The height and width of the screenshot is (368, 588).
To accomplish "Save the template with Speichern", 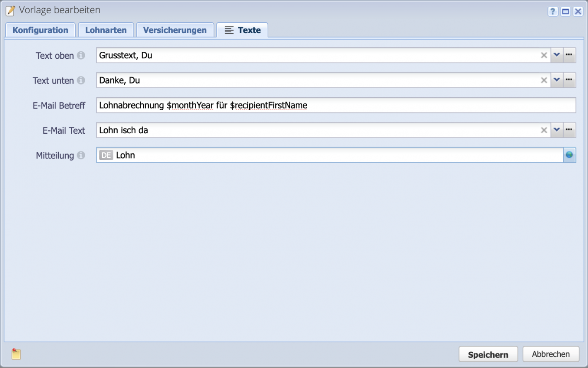I will click(x=488, y=354).
